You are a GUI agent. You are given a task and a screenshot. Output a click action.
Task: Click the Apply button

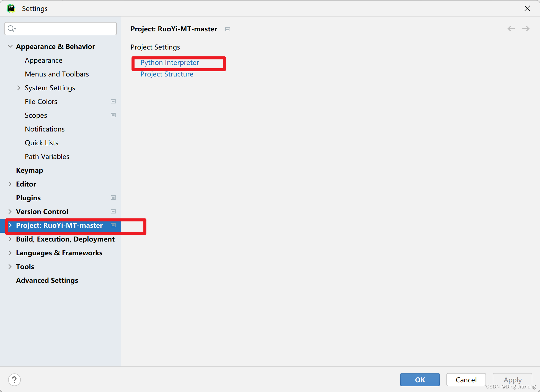point(512,380)
